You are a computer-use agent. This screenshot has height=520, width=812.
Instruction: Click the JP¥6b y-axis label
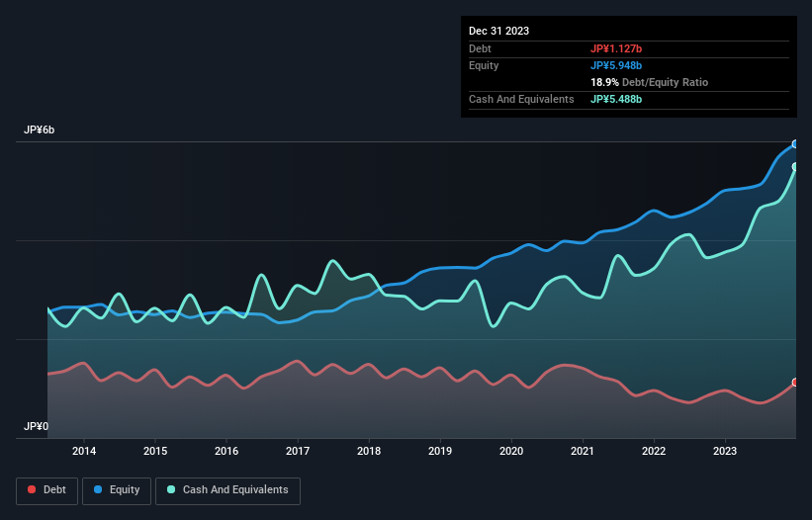point(39,130)
